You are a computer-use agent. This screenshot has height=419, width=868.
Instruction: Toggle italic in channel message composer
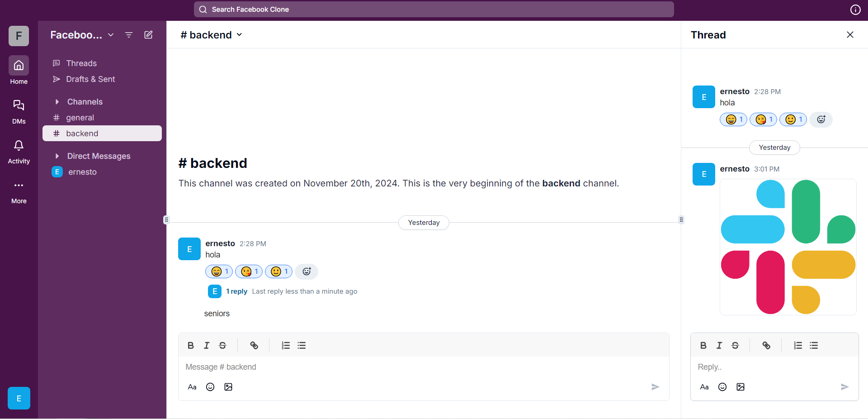(x=207, y=345)
